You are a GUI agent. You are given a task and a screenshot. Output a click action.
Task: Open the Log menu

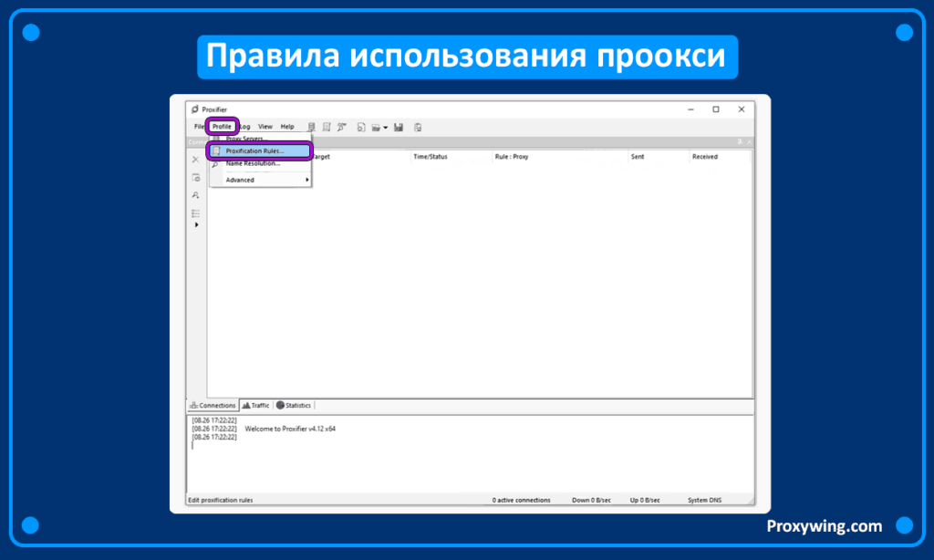244,126
